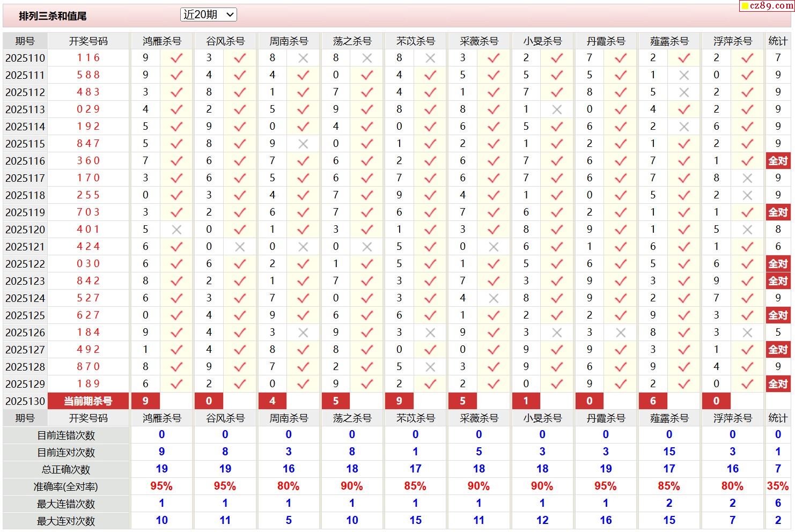The width and height of the screenshot is (795, 532).
Task: Click the 谷风杀号 column header in the top header row
Action: point(225,41)
